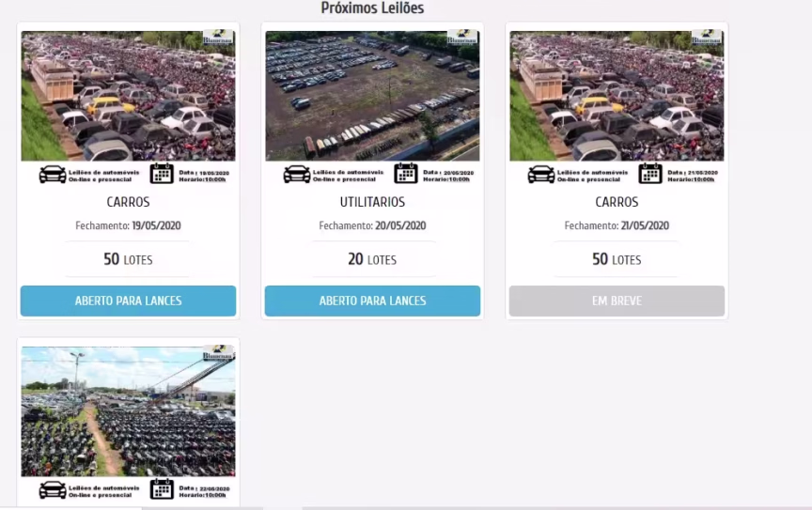
Task: Click calendar icon in 21/05/2020 Carros card
Action: [x=650, y=174]
